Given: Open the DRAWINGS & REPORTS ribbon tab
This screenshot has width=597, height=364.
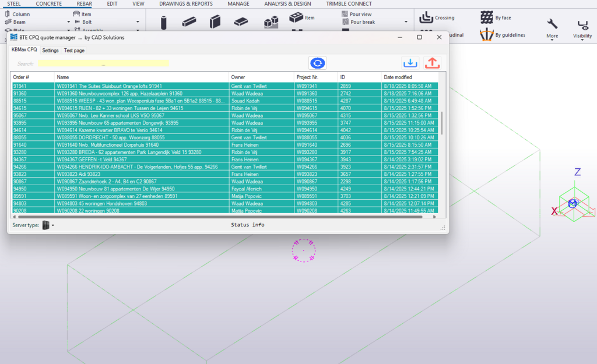Looking at the screenshot, I should [186, 4].
